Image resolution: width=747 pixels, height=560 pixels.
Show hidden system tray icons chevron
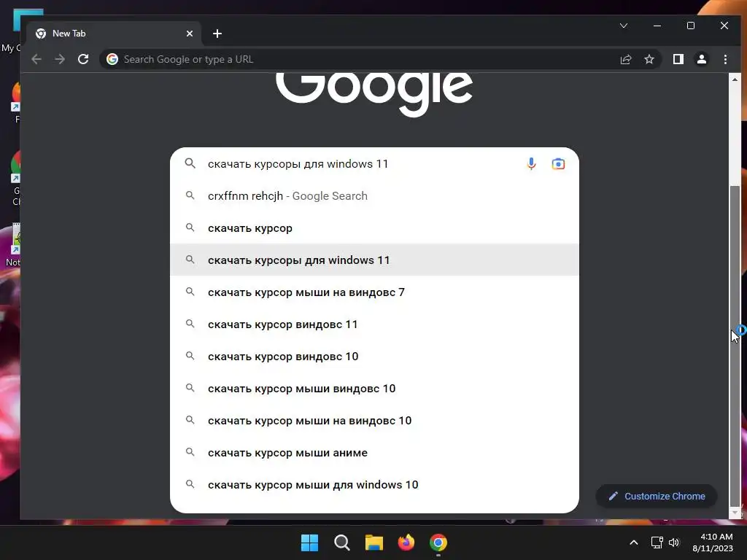coord(634,542)
